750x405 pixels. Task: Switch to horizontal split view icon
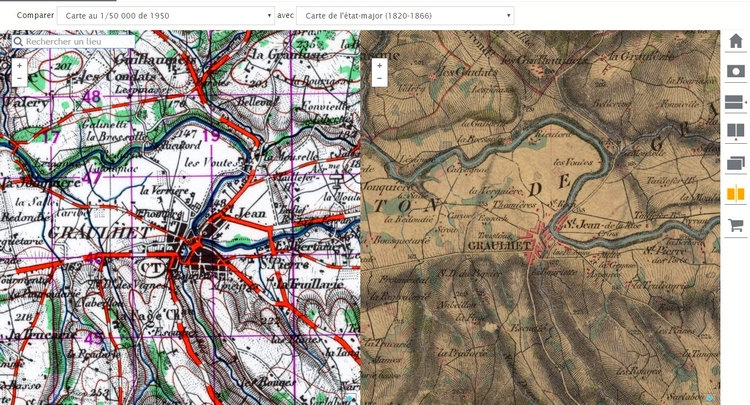tap(736, 102)
